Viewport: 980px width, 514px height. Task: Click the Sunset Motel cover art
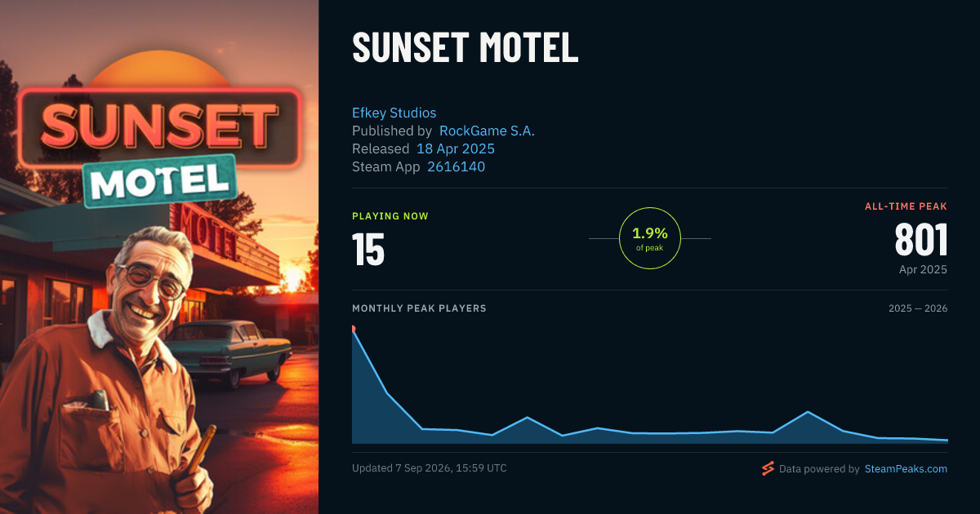[159, 257]
